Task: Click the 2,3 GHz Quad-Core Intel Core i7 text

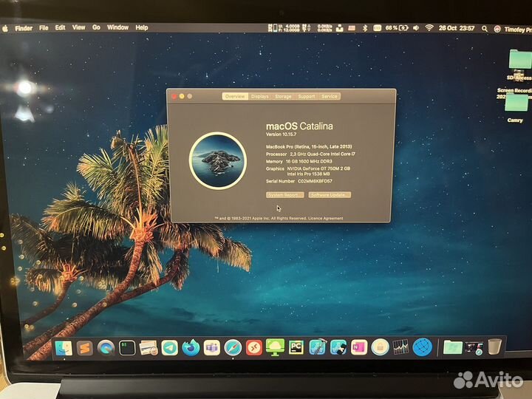Action: 322,154
